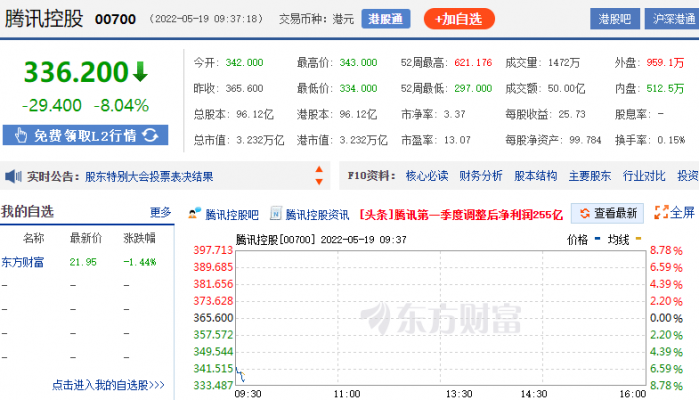Open the 港股吧 forum button

(x=614, y=18)
